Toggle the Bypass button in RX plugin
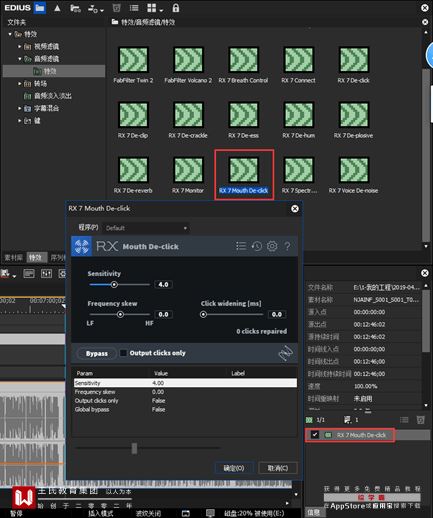433x518 pixels. 97,353
